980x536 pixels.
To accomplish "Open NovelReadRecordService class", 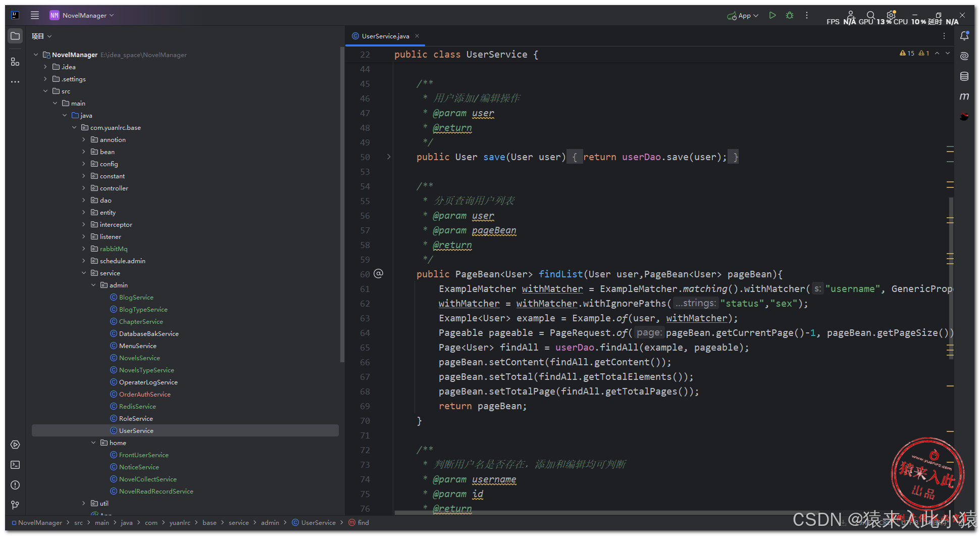I will (x=156, y=491).
